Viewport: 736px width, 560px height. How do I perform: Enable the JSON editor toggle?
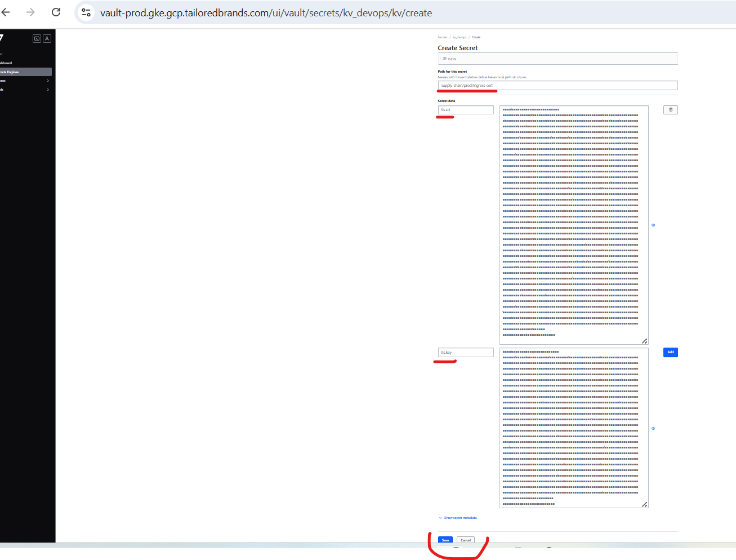(x=444, y=59)
